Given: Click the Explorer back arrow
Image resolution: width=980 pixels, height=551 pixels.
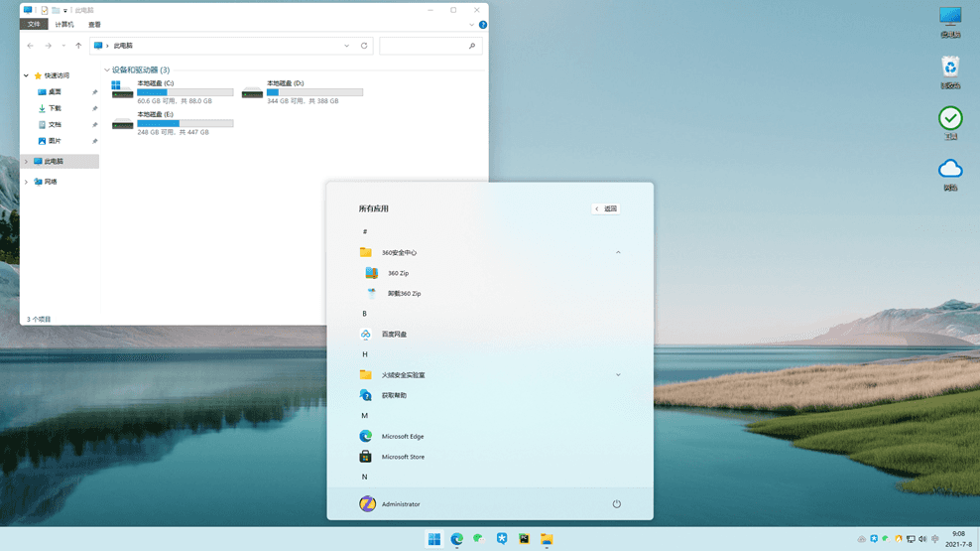Looking at the screenshot, I should tap(30, 46).
